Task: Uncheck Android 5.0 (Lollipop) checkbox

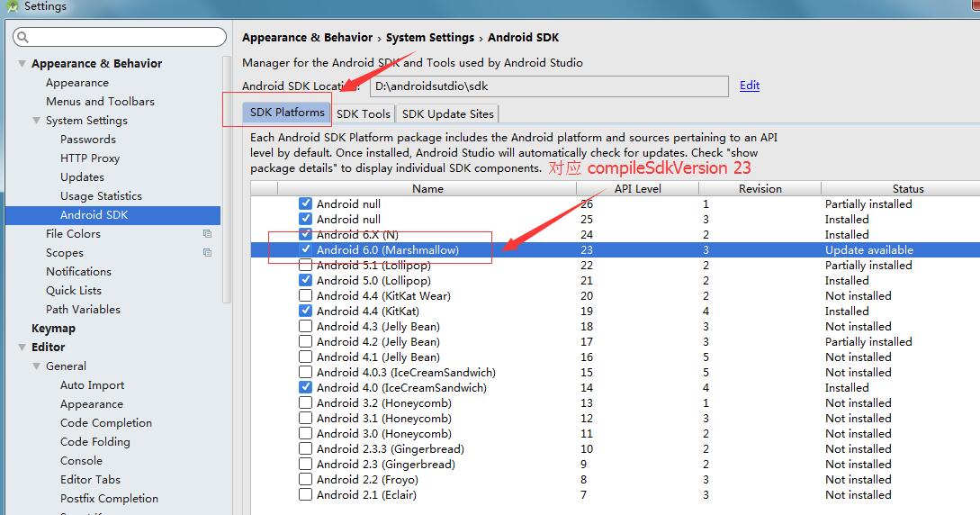Action: pyautogui.click(x=305, y=280)
